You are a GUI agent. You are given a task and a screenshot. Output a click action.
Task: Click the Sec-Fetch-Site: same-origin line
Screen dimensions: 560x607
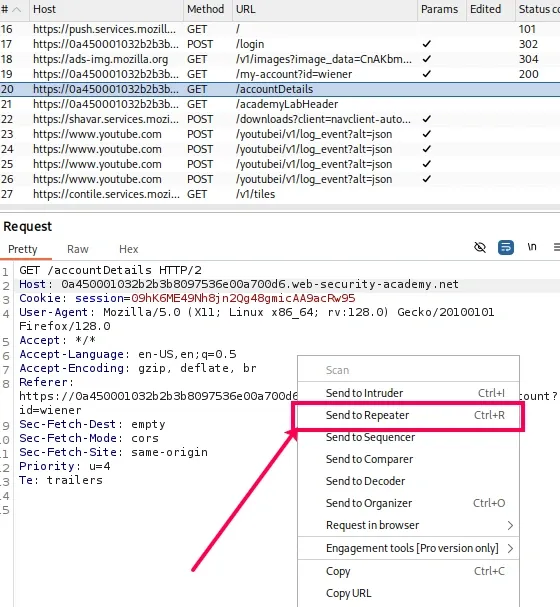(x=113, y=452)
